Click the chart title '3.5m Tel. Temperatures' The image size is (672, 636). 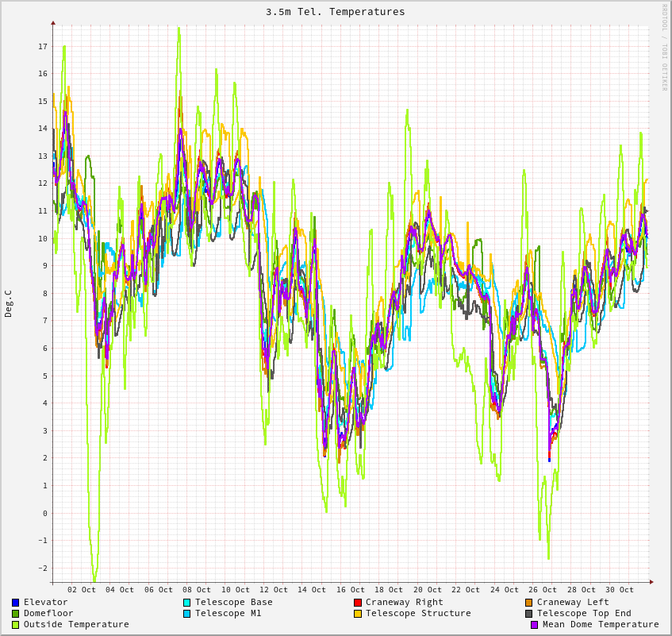(335, 12)
